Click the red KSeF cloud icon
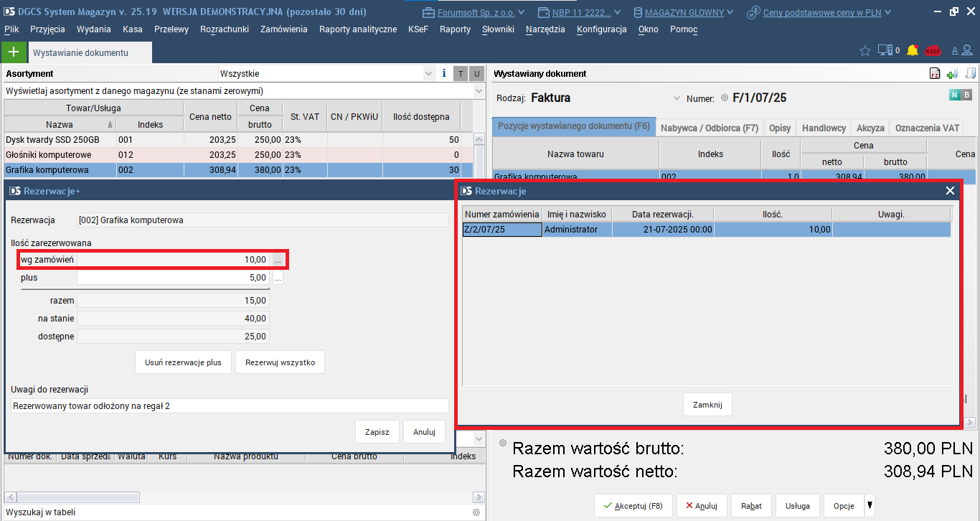980x521 pixels. [933, 51]
